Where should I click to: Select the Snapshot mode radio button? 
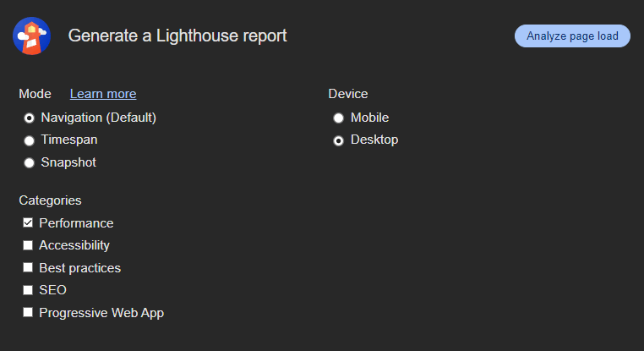[29, 162]
